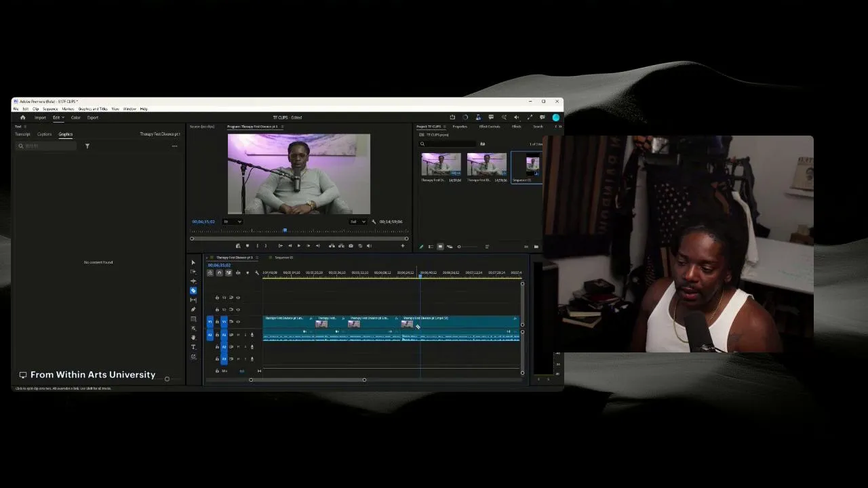Open the timeline sequence tab menu
The height and width of the screenshot is (488, 868).
[x=256, y=258]
